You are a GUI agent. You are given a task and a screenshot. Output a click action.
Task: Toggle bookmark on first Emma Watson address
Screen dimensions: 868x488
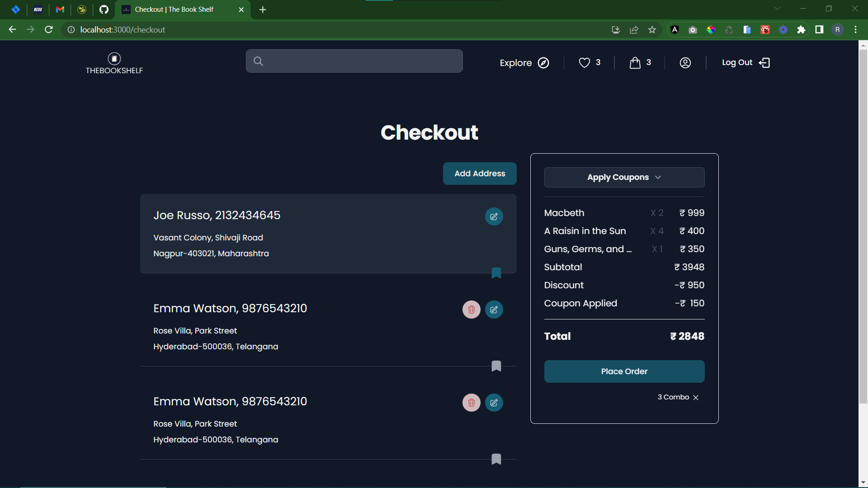coord(496,366)
